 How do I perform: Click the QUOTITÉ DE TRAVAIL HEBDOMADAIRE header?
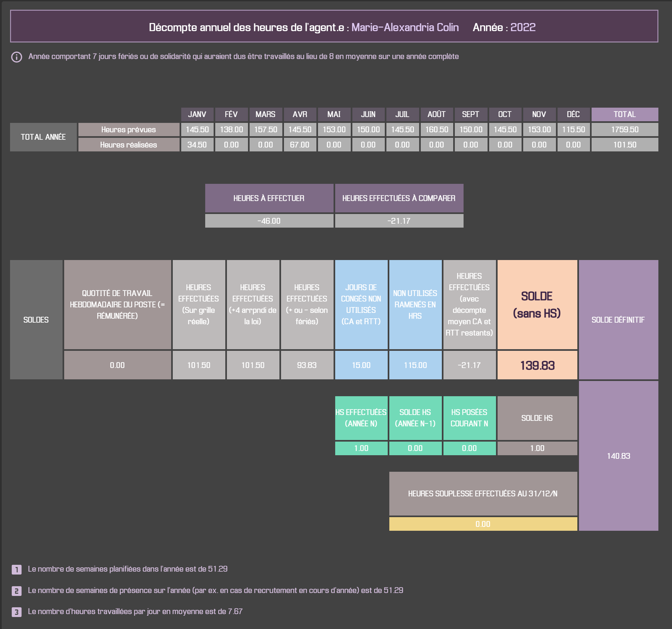tap(118, 304)
